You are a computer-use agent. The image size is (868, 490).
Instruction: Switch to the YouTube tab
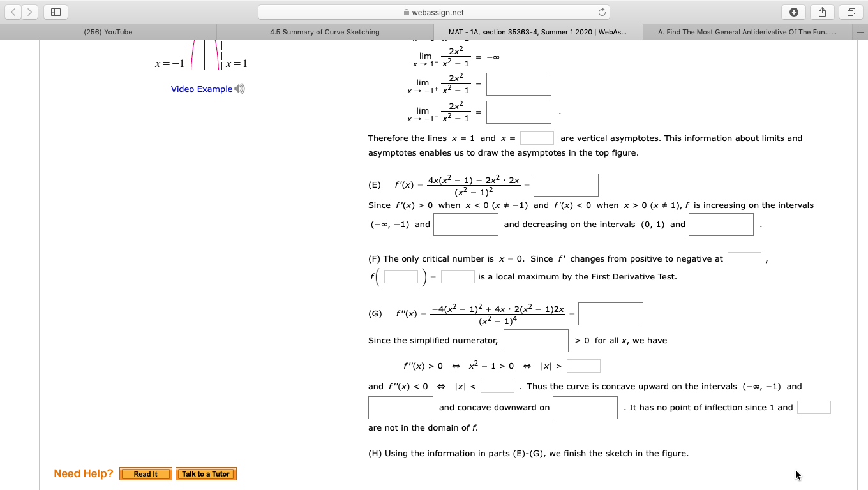[108, 31]
